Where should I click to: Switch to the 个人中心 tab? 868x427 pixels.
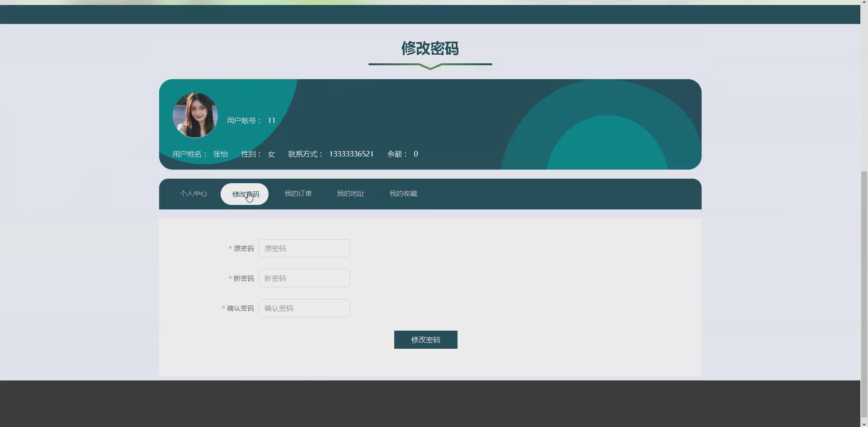[x=193, y=194]
